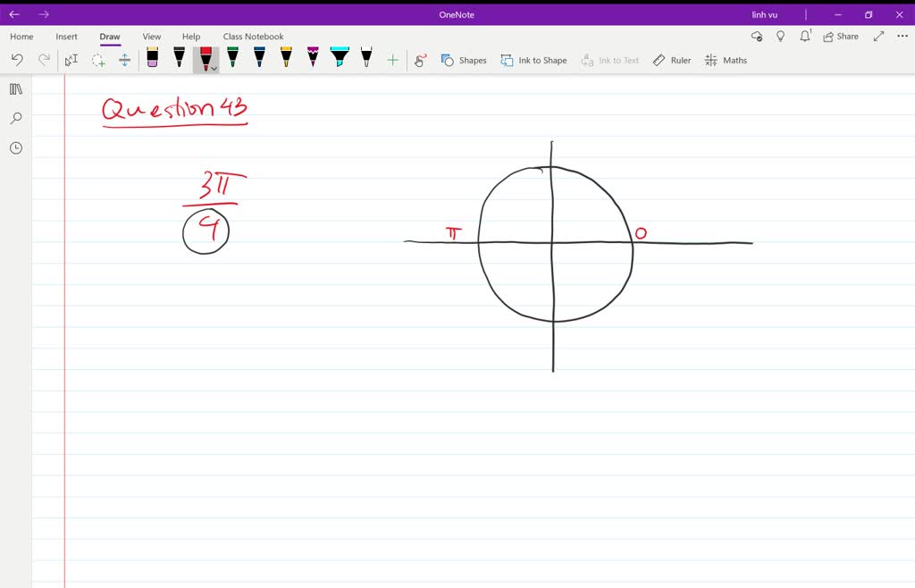Click the Undo arrow
Viewport: 915px width, 588px height.
(x=17, y=59)
